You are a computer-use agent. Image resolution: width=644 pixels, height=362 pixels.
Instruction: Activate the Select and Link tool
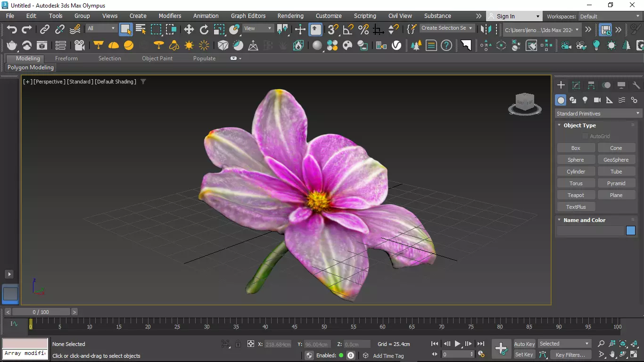coord(44,30)
